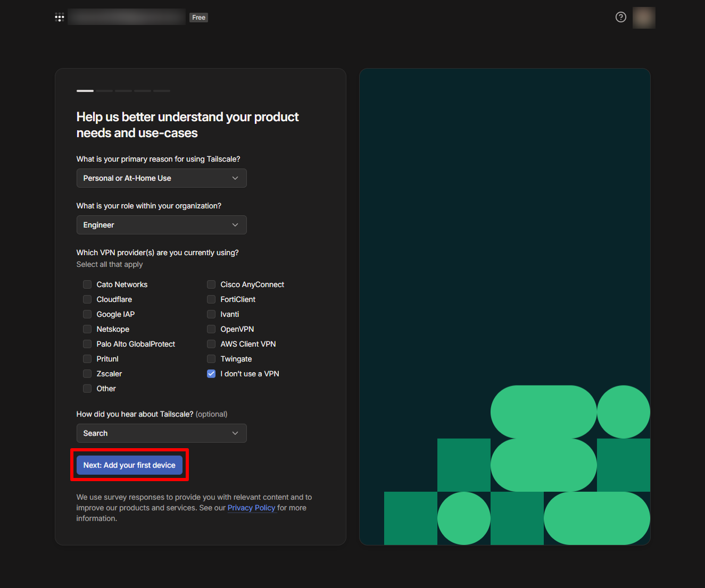Uncheck the I don't use a VPN box
Image resolution: width=705 pixels, height=588 pixels.
point(211,374)
